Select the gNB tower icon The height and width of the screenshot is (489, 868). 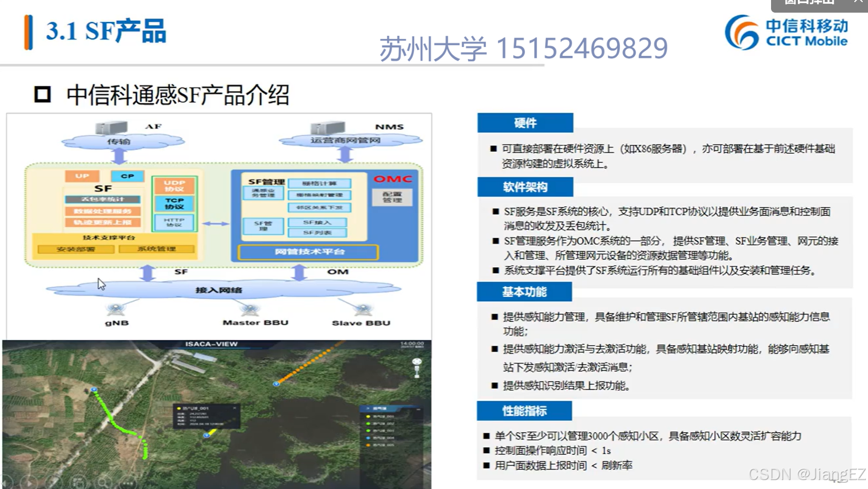116,310
